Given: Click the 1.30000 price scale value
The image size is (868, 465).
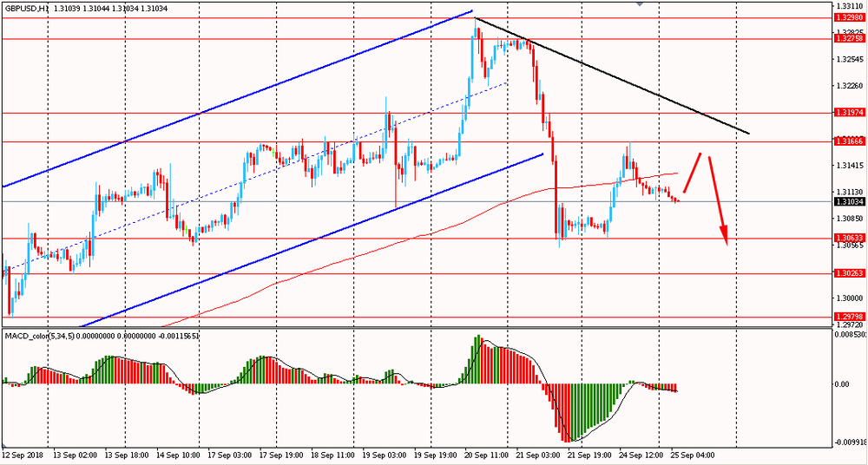Looking at the screenshot, I should click(x=851, y=298).
